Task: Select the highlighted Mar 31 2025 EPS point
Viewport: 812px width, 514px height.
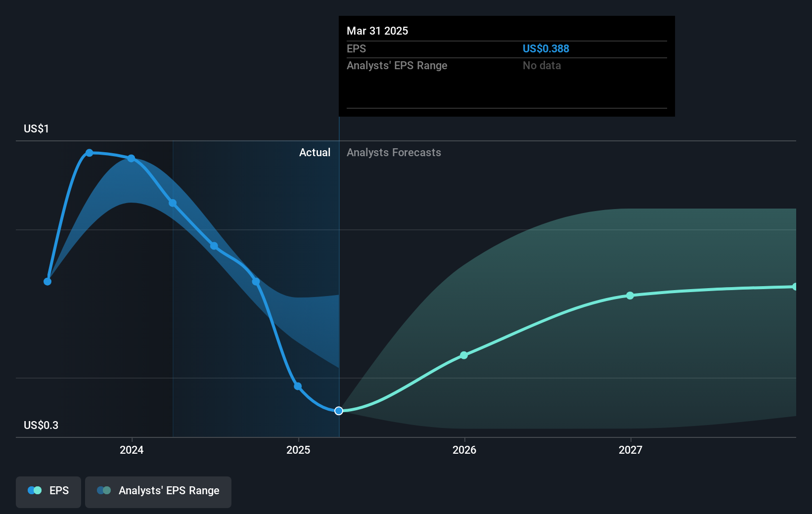Action: pos(339,411)
